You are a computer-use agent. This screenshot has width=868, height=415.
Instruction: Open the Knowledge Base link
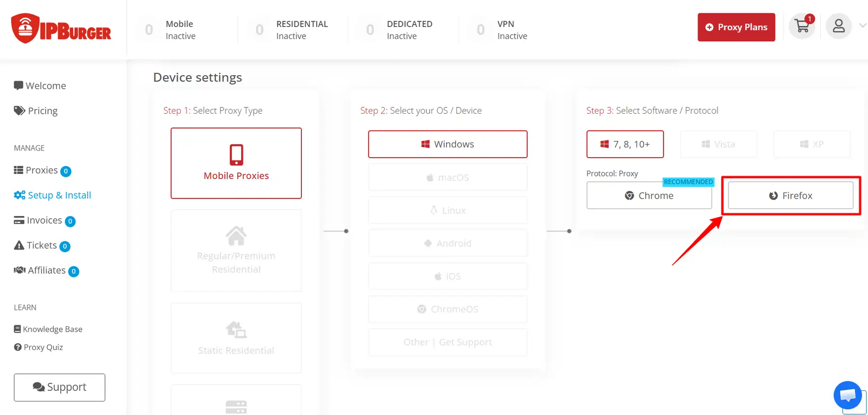tap(48, 329)
